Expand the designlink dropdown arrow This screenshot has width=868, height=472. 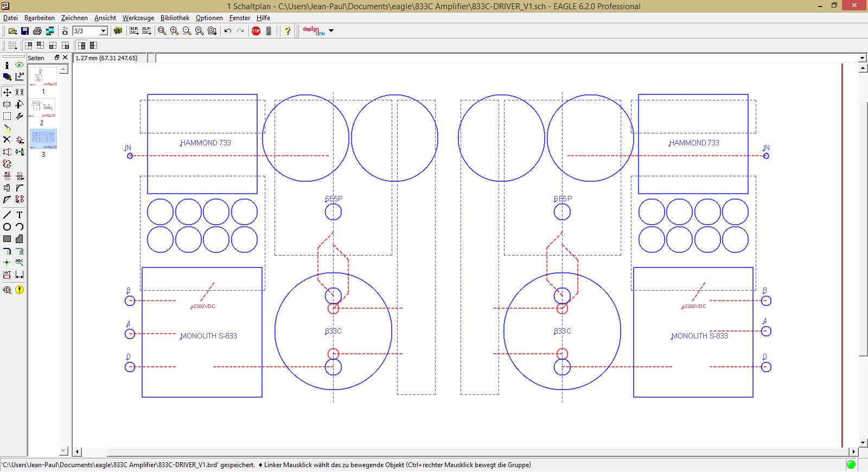(331, 31)
